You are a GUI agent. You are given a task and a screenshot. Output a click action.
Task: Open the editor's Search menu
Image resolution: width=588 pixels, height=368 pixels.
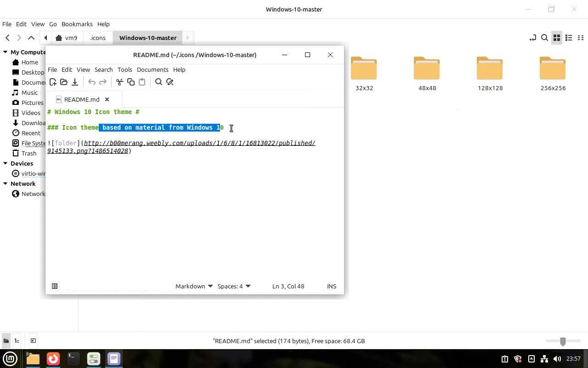103,69
